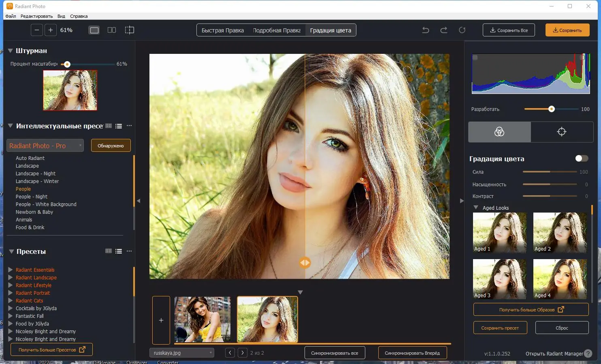
Task: Open the Radiant Photo - Pro dropdown
Action: 45,146
